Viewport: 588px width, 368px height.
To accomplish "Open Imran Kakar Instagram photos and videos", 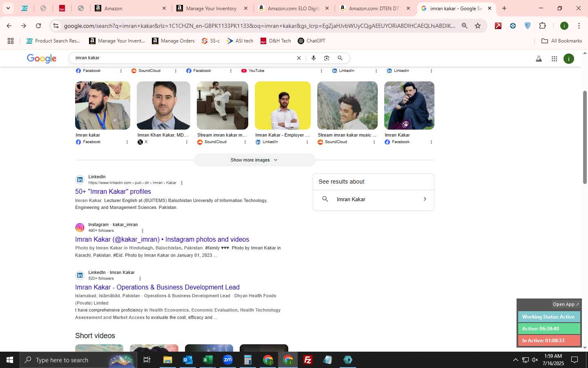I will coord(162,239).
